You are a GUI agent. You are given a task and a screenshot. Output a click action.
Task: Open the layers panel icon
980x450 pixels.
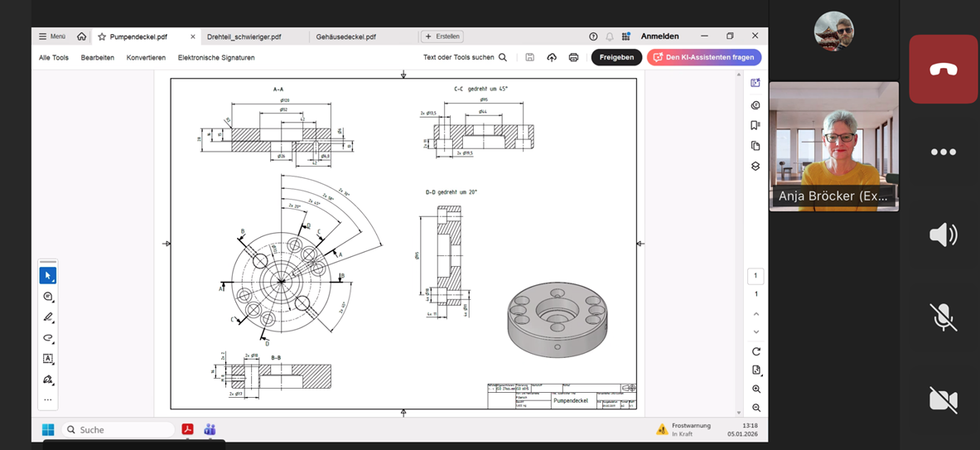point(756,166)
